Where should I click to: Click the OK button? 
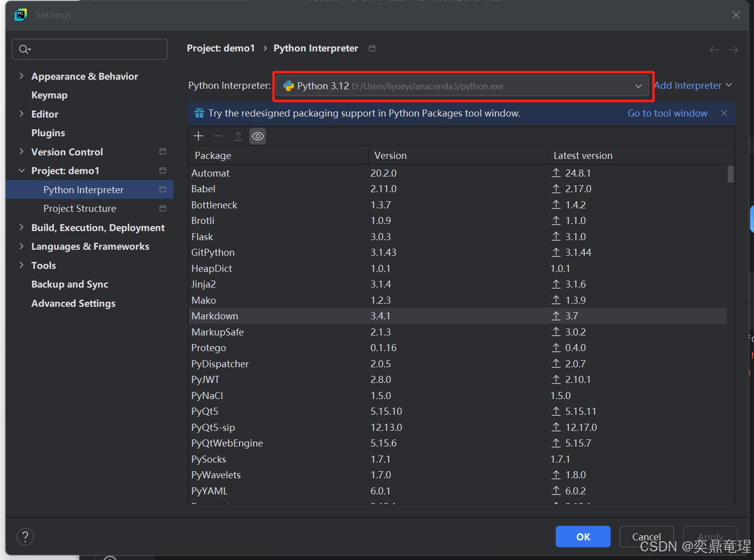tap(583, 536)
